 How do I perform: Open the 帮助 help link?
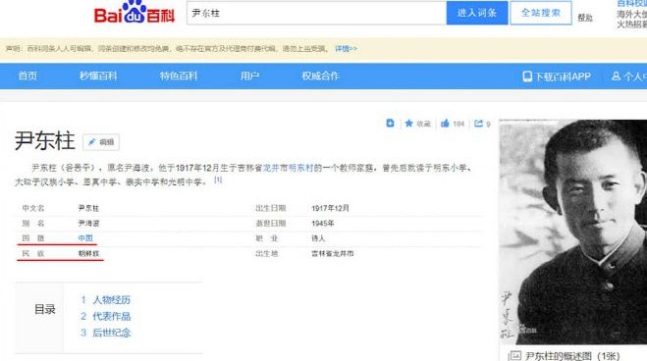(x=585, y=18)
